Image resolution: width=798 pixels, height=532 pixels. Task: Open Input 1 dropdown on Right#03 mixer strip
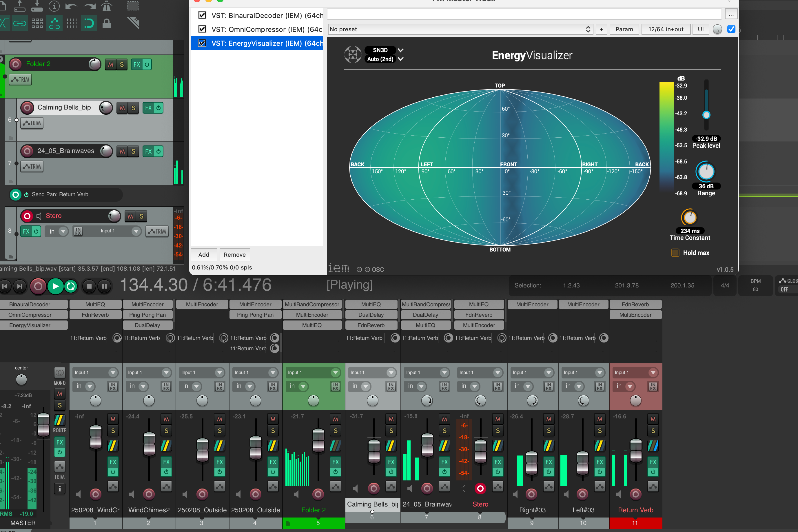pyautogui.click(x=532, y=373)
